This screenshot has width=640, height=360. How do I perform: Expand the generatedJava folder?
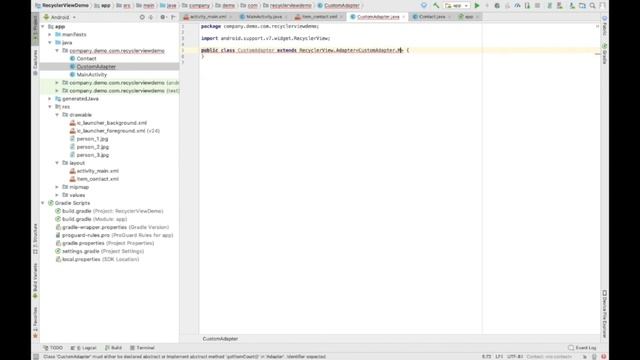pos(50,99)
